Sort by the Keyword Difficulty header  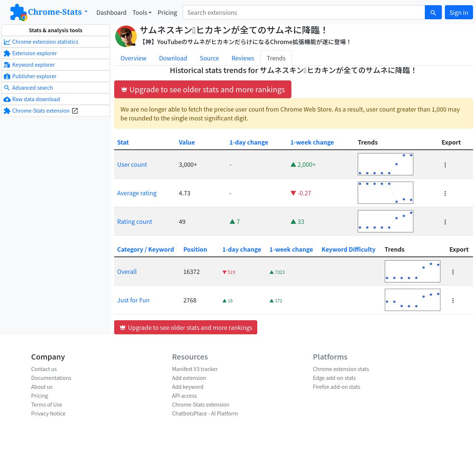coord(348,249)
